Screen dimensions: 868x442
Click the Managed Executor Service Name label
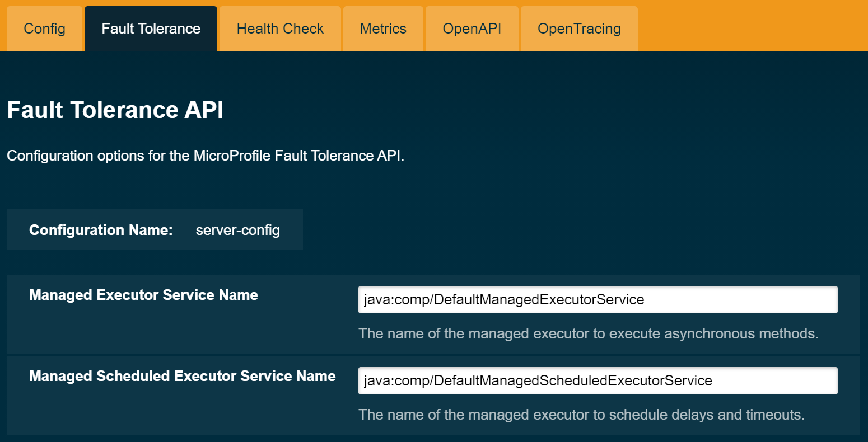coord(143,295)
